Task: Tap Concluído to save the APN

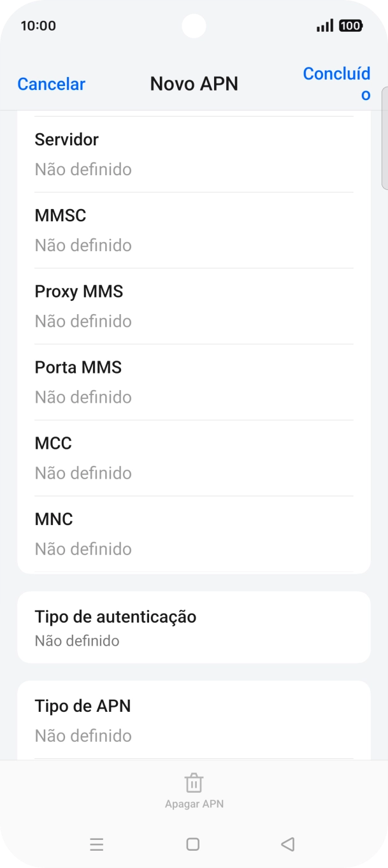Action: click(x=336, y=83)
